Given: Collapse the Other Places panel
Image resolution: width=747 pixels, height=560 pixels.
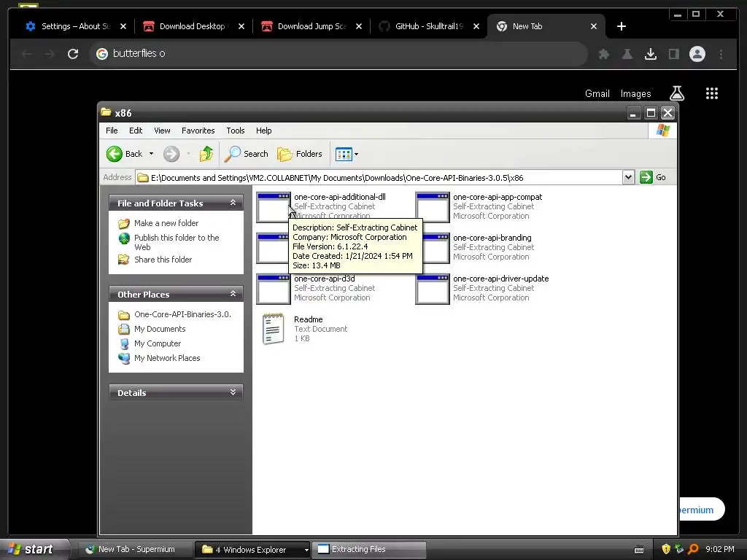Looking at the screenshot, I should click(x=233, y=293).
